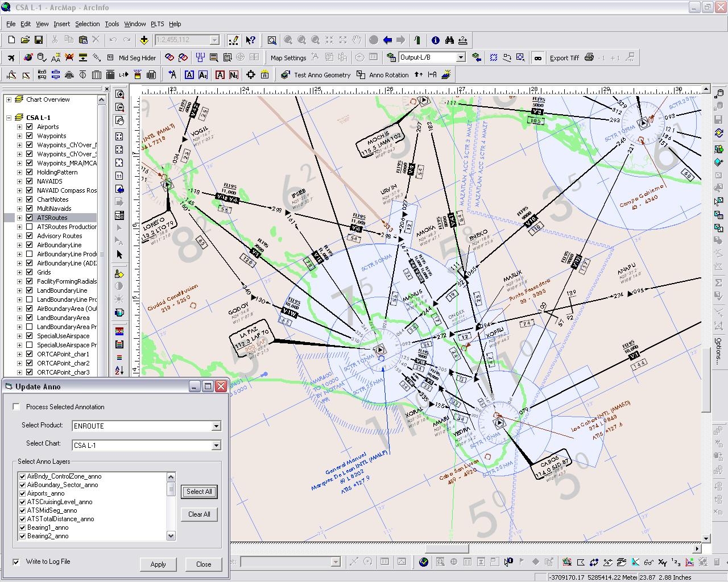Image resolution: width=728 pixels, height=582 pixels.
Task: Uncheck ATSCruisingLevel_anno layer
Action: click(x=23, y=502)
